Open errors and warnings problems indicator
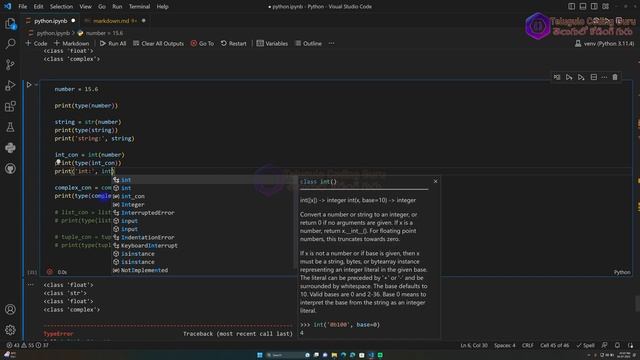This screenshot has height=360, width=640. coord(27,345)
